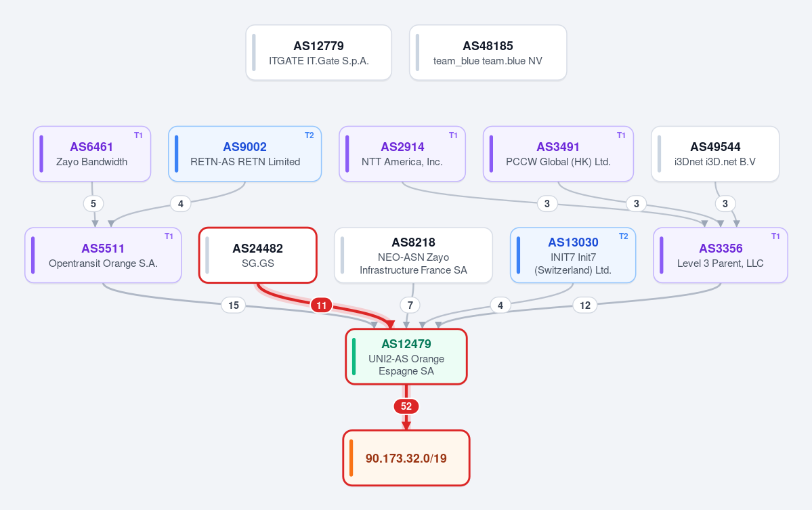This screenshot has width=812, height=510.
Task: Select the AS12479 Orange Espagne node
Action: click(x=406, y=357)
